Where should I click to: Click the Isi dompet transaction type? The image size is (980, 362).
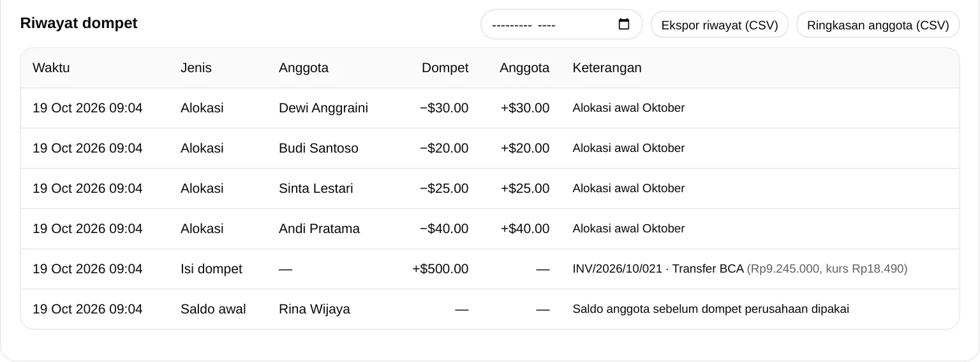(x=211, y=269)
